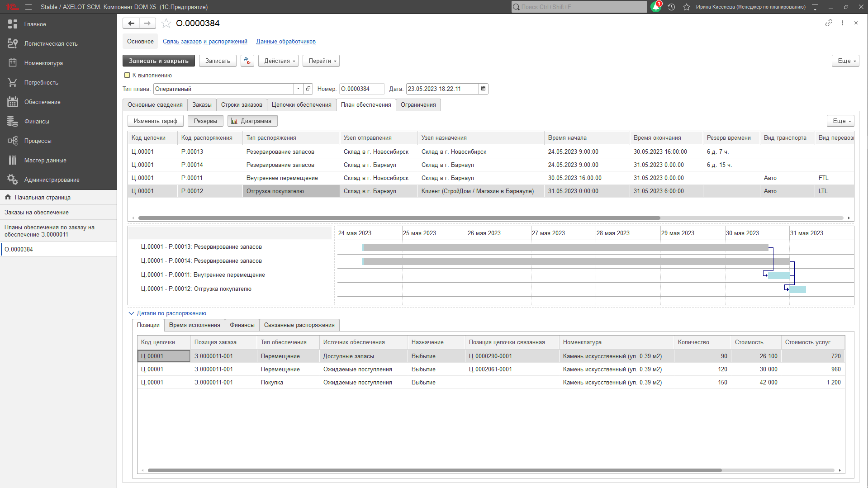Select Ц.0002061-0001 linked position cell
The height and width of the screenshot is (488, 868).
click(x=512, y=369)
